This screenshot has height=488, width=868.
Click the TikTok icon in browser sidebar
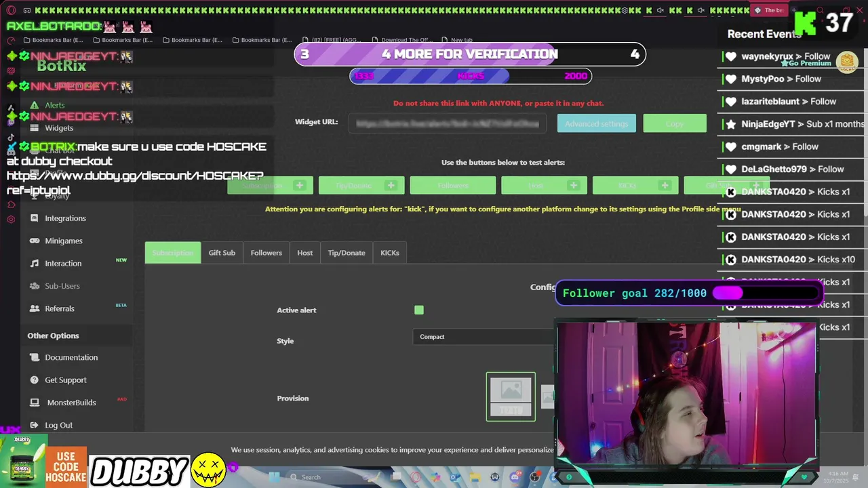coord(11,138)
